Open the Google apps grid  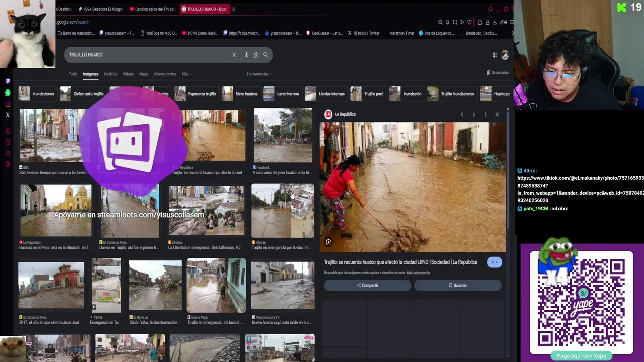click(x=494, y=55)
